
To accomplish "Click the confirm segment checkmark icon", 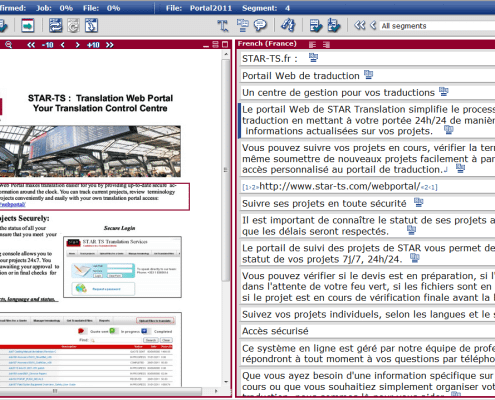I will 315,26.
